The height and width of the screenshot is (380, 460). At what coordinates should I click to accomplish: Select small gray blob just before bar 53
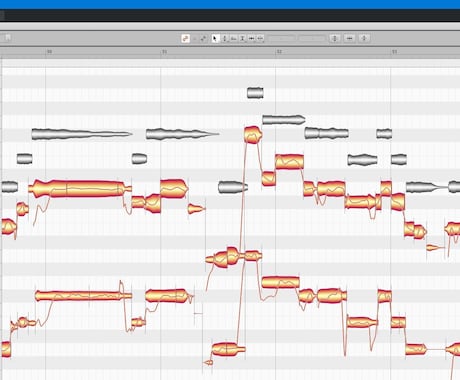(x=384, y=134)
